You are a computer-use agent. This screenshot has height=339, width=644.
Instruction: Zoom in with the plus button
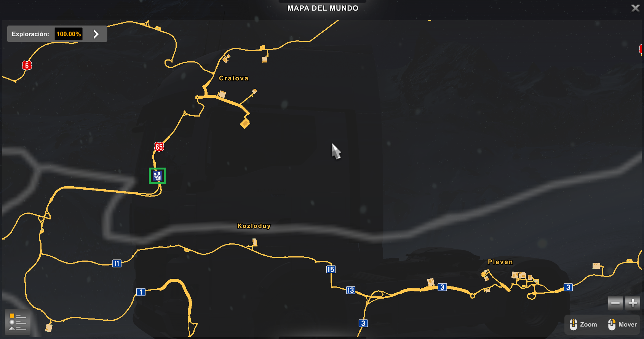click(x=633, y=303)
